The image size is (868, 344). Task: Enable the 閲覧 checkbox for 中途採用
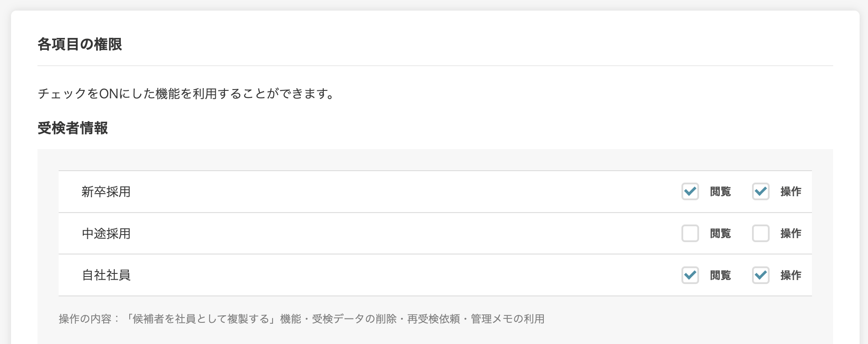[690, 233]
